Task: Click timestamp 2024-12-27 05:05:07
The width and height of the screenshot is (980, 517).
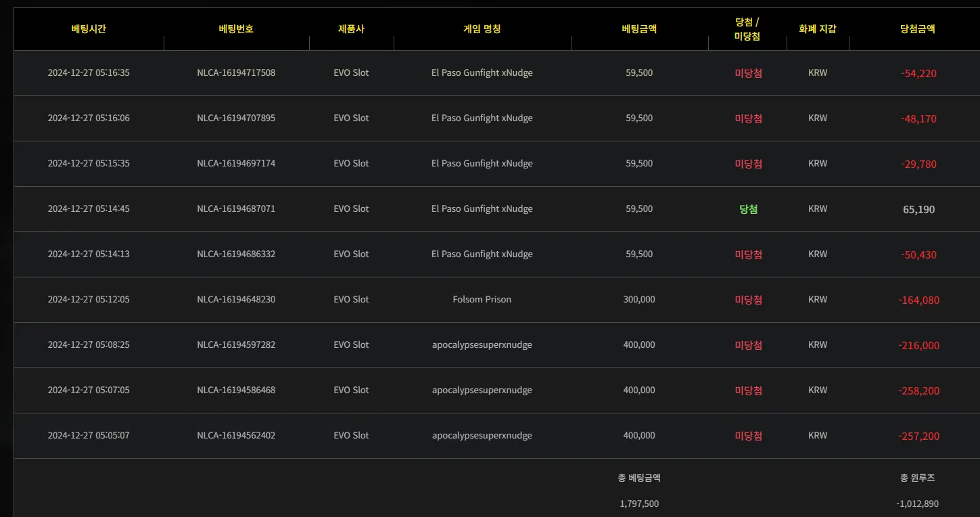Action: pyautogui.click(x=89, y=436)
